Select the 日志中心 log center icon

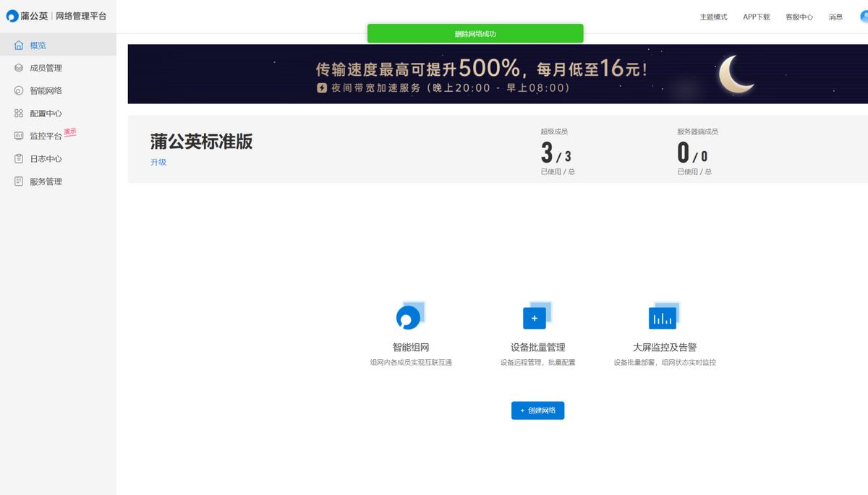(18, 158)
